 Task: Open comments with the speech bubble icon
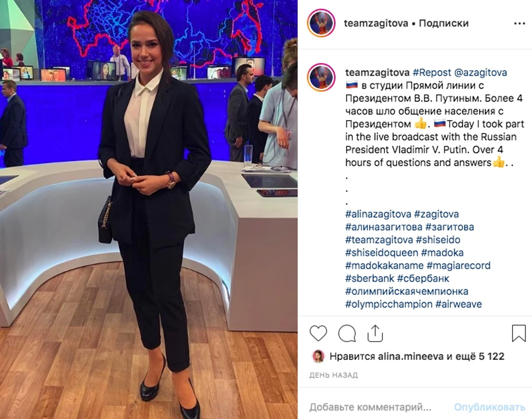pos(347,333)
